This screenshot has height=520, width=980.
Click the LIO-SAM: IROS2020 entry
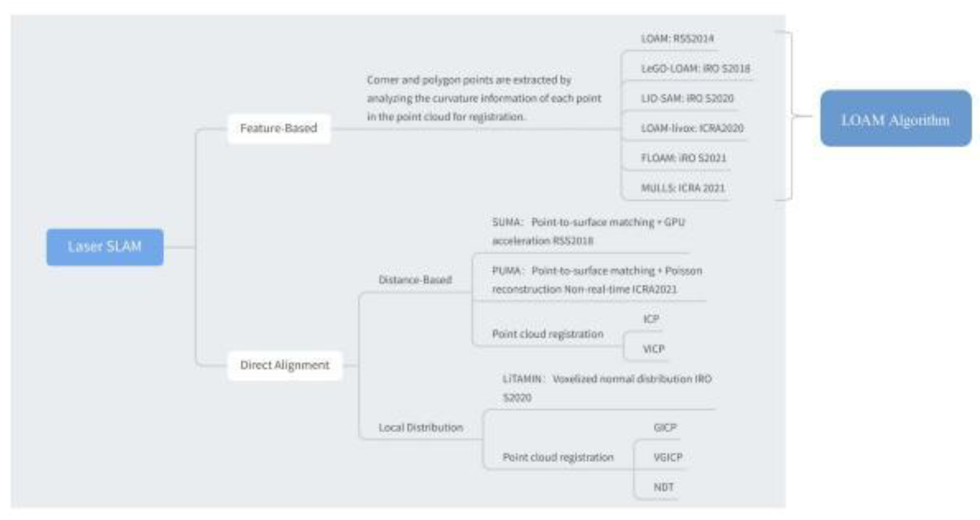687,99
